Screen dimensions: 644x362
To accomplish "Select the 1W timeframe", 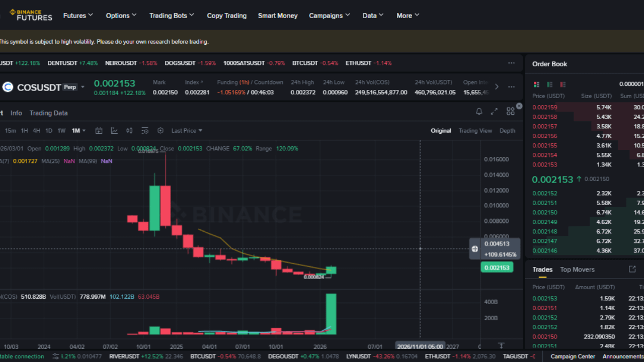I will 61,131.
